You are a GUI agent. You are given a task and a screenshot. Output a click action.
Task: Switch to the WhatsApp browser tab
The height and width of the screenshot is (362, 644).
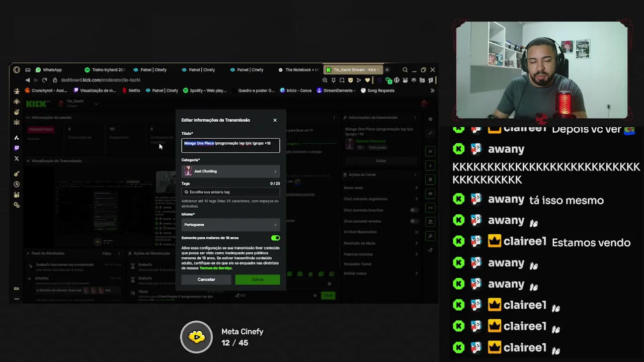(49, 70)
